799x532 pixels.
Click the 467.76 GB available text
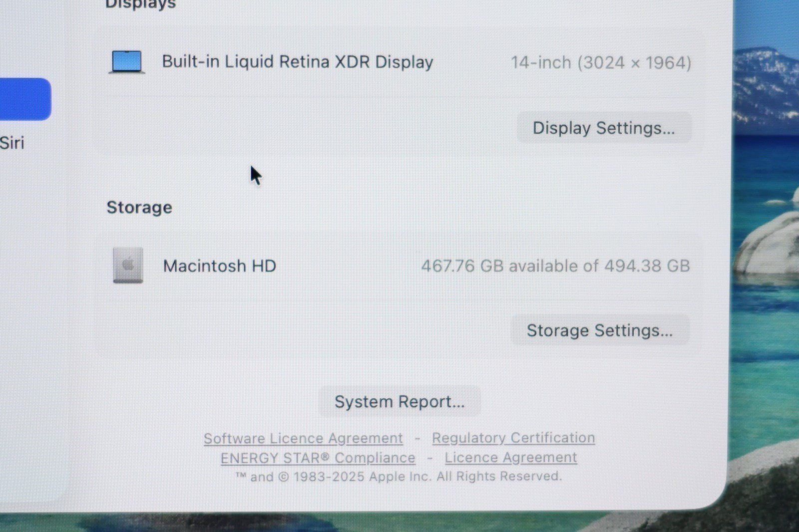click(555, 266)
